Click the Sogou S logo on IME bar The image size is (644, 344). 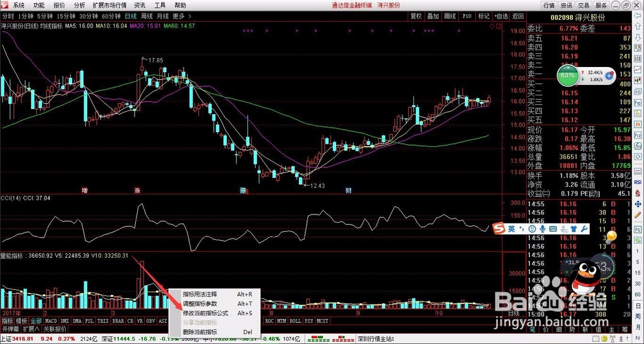(x=498, y=229)
